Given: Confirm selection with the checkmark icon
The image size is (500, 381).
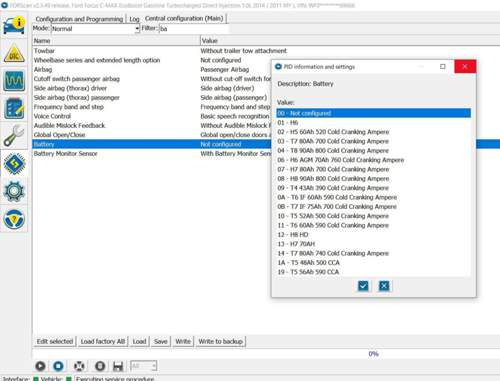Looking at the screenshot, I should [363, 286].
